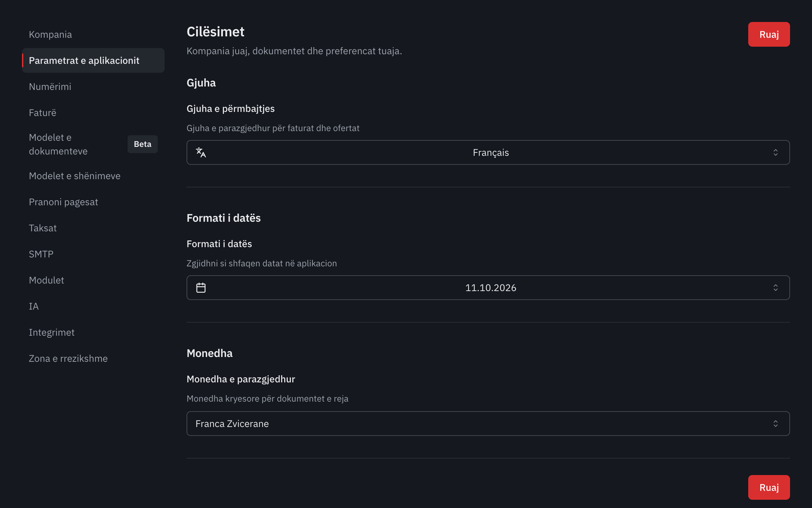Open the IA settings section

93,306
